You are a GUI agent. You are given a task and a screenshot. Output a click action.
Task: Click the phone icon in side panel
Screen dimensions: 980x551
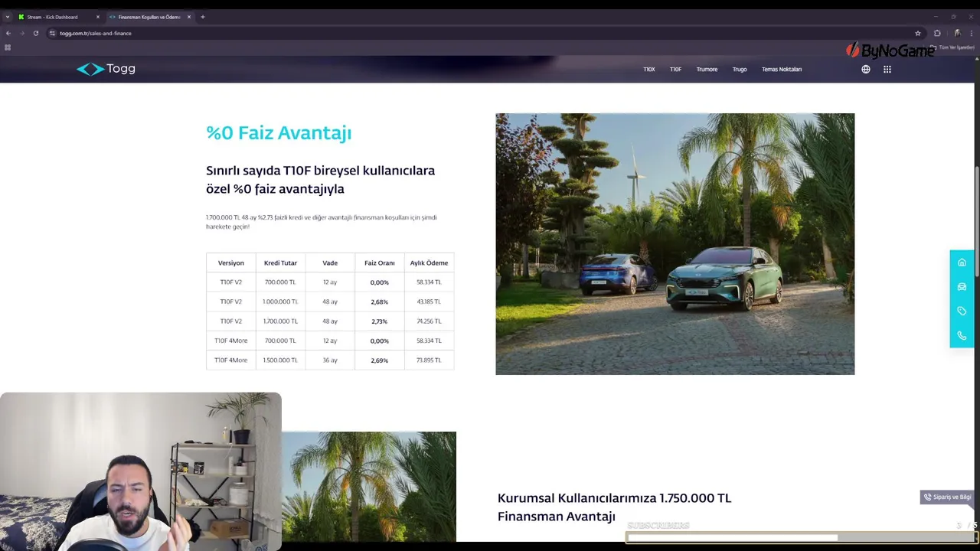[x=962, y=336]
